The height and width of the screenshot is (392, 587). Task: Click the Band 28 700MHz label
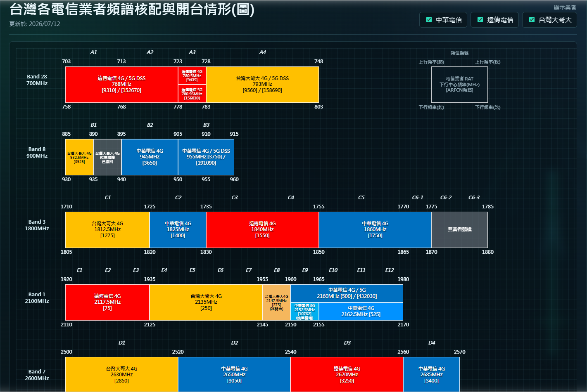click(x=37, y=80)
